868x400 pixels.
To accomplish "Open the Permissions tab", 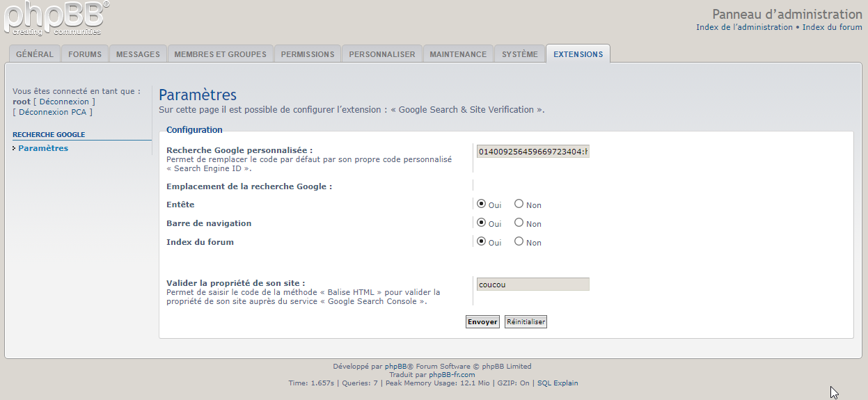I will pyautogui.click(x=308, y=54).
